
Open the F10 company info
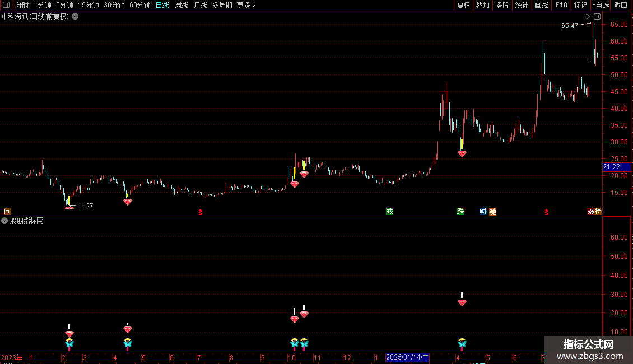(561, 5)
